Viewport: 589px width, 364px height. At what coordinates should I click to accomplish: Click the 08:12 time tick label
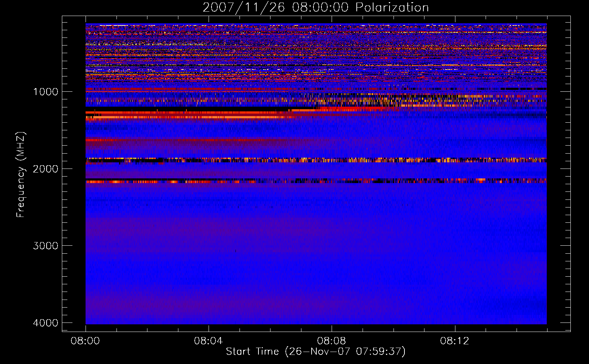[455, 341]
